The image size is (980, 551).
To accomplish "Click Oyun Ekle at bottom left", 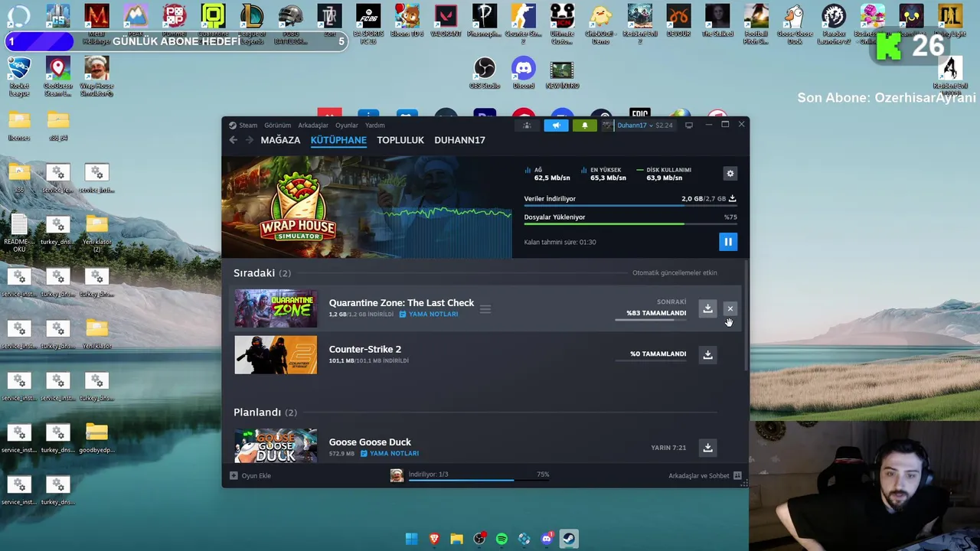I will click(250, 476).
